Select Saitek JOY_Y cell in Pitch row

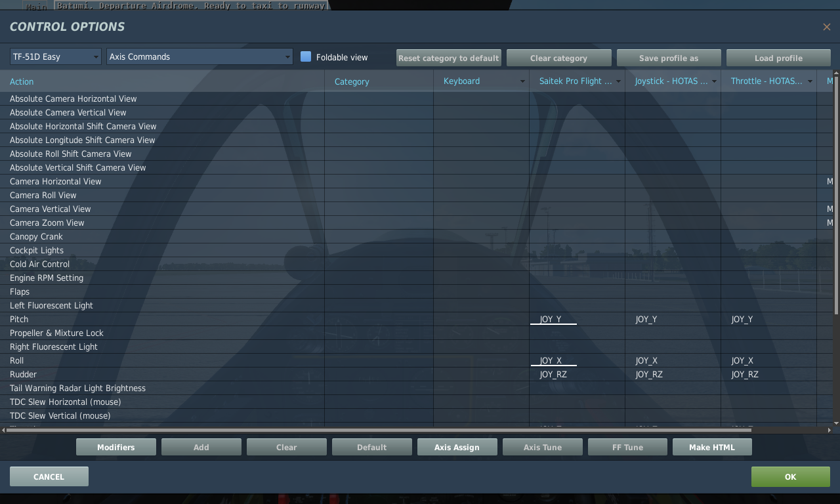(x=577, y=319)
